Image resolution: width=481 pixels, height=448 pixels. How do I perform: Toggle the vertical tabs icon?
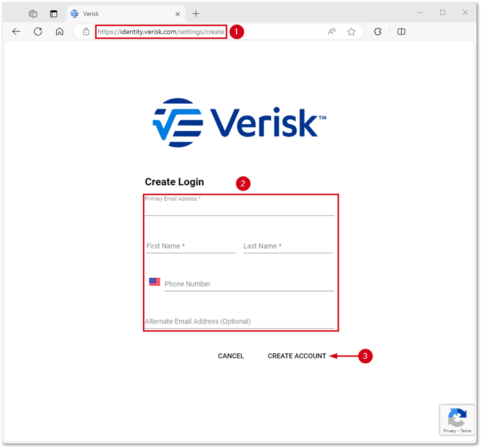pyautogui.click(x=54, y=13)
